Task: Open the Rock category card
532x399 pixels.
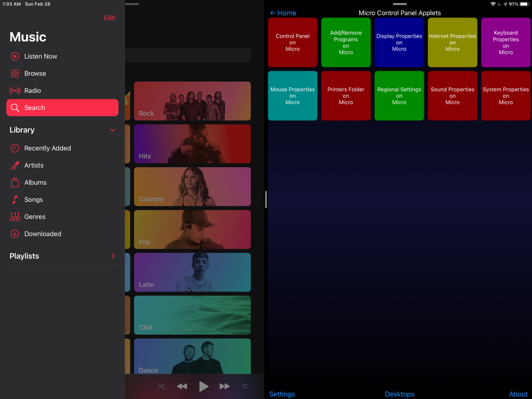Action: pos(193,101)
